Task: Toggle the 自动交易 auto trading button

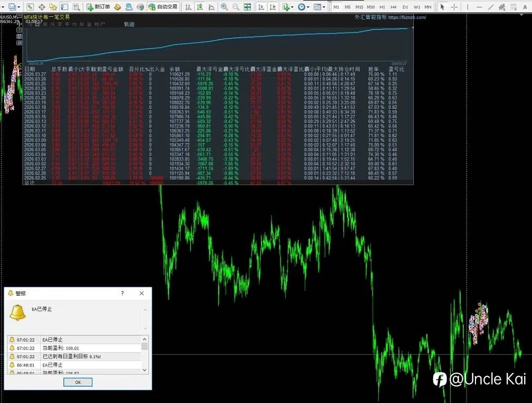Action: 163,7
